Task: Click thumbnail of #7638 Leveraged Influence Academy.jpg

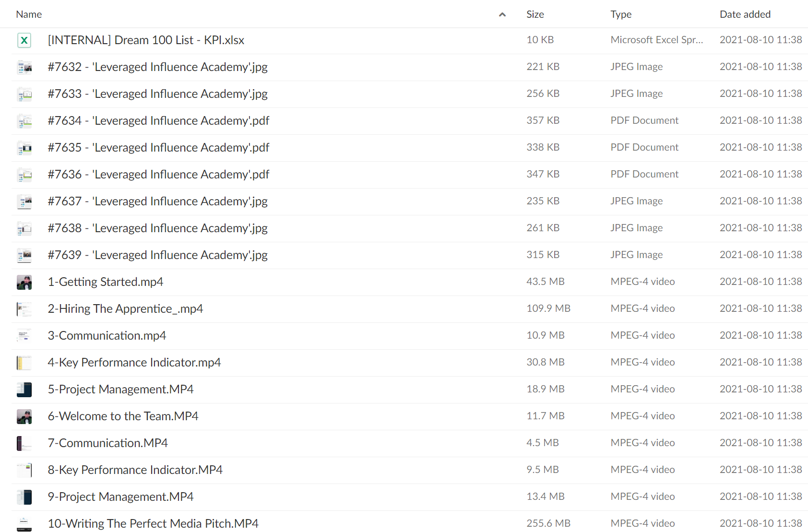Action: (x=24, y=228)
